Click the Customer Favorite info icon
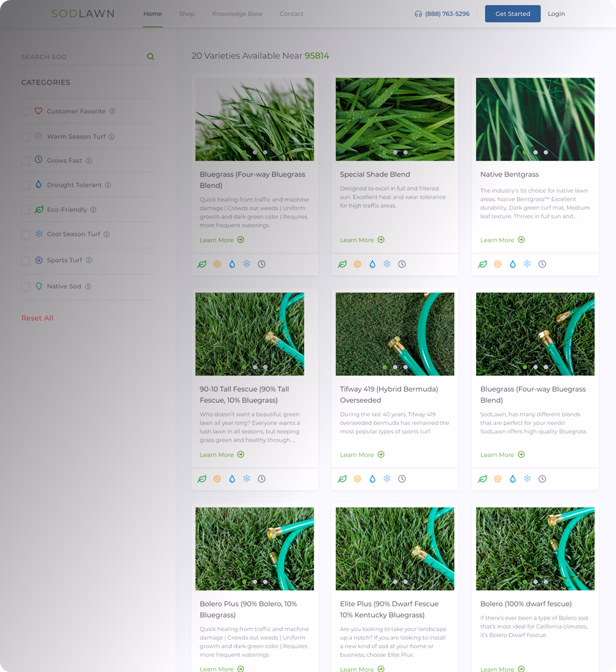Viewport: 616px width, 672px height. coord(113,111)
